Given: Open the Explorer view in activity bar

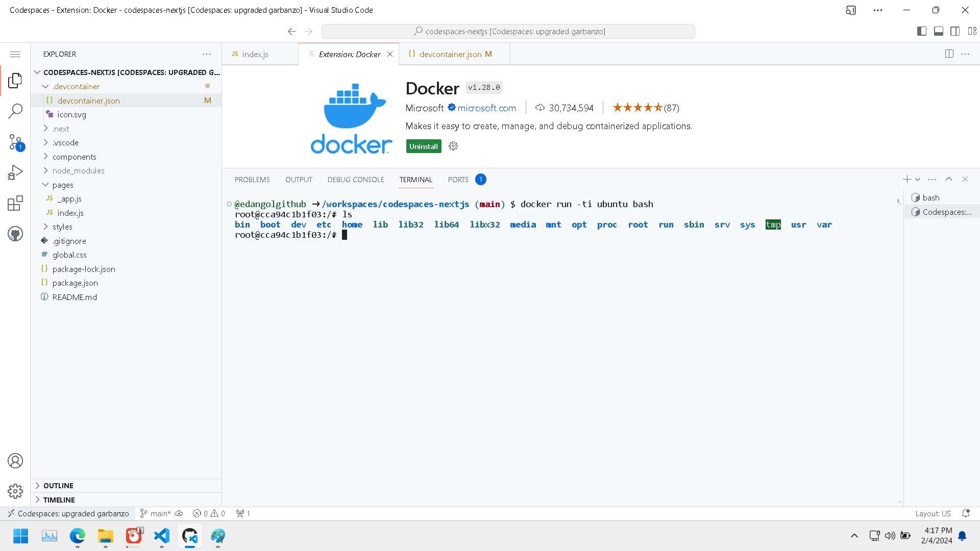Looking at the screenshot, I should click(15, 80).
